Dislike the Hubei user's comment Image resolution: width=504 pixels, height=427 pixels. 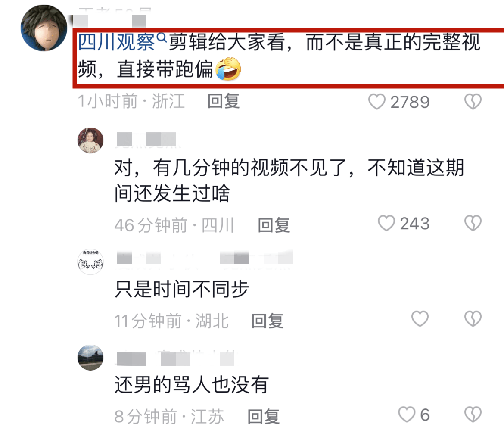pyautogui.click(x=473, y=319)
